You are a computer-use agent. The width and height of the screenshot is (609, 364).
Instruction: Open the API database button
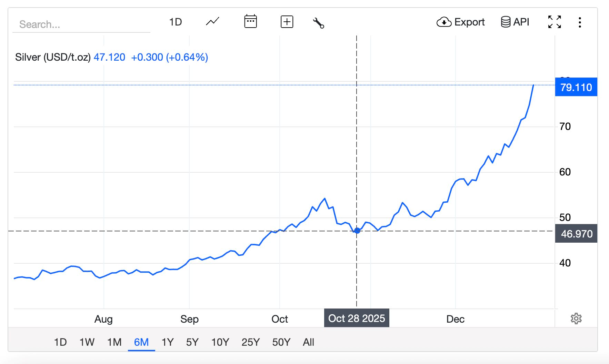515,22
